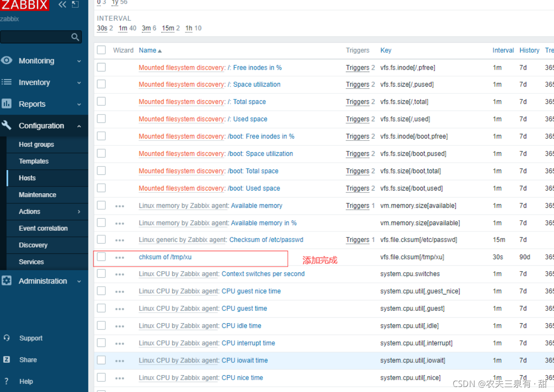The height and width of the screenshot is (392, 554).
Task: Open Host groups in Configuration
Action: pos(36,144)
